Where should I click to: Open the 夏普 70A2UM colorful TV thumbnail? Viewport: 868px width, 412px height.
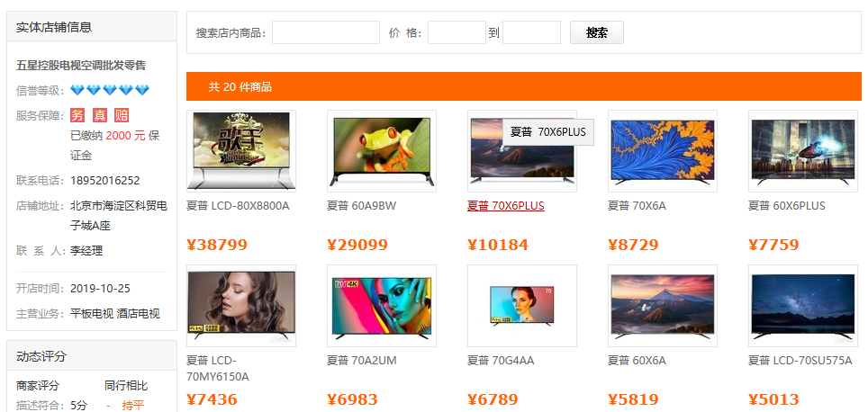(x=382, y=306)
